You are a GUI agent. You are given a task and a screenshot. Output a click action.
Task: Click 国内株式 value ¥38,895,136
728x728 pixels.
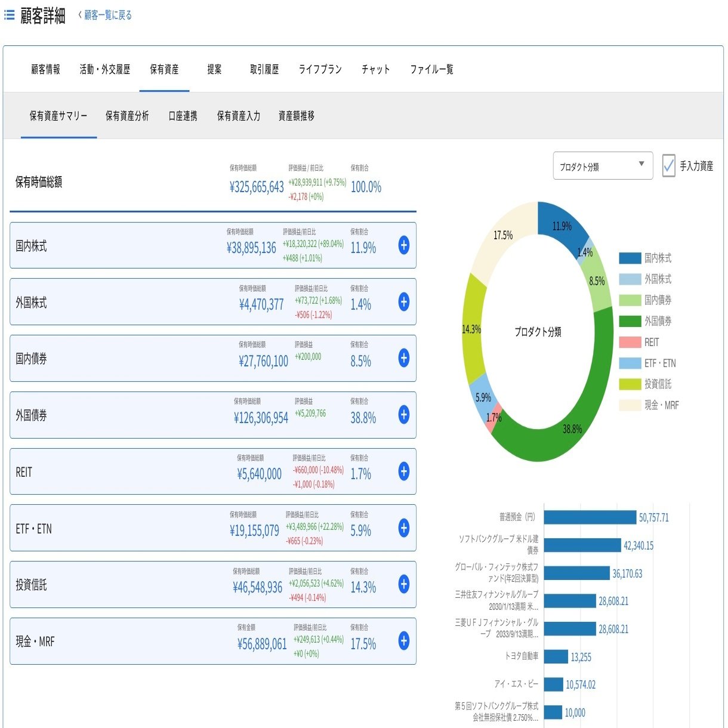[x=251, y=248]
